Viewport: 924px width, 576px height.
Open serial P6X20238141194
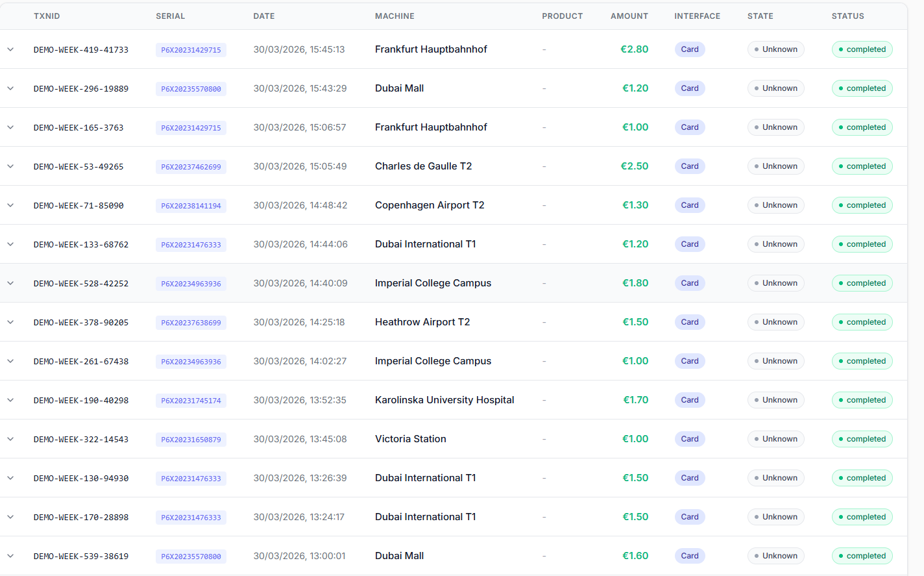click(x=191, y=206)
